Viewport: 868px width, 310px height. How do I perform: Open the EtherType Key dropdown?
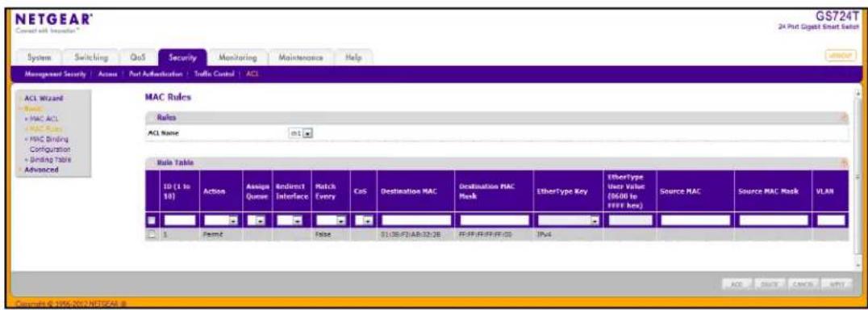[569, 220]
